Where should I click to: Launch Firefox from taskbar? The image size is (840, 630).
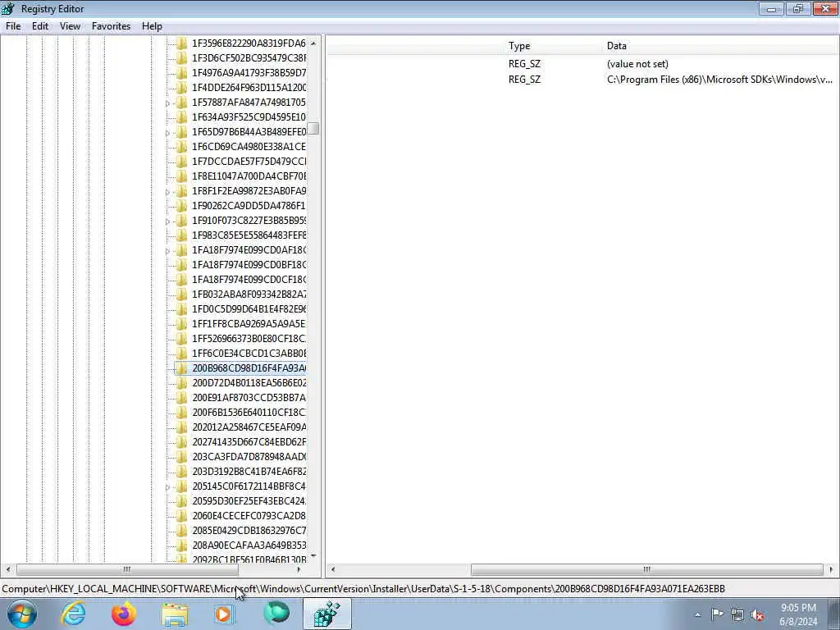(124, 614)
